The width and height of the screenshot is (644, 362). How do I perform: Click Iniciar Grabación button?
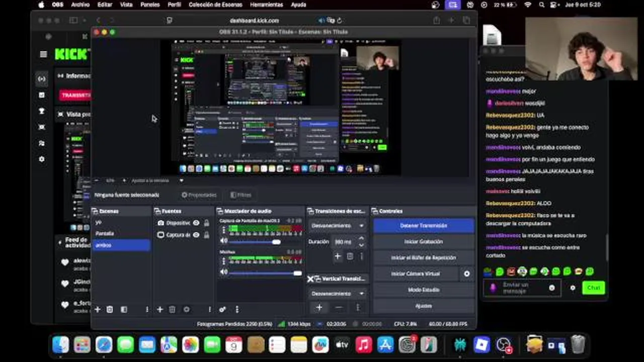pos(424,242)
